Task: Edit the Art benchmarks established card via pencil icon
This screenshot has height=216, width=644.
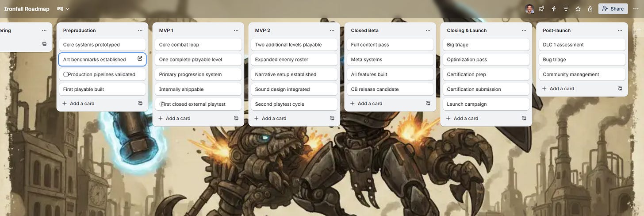Action: click(x=140, y=58)
